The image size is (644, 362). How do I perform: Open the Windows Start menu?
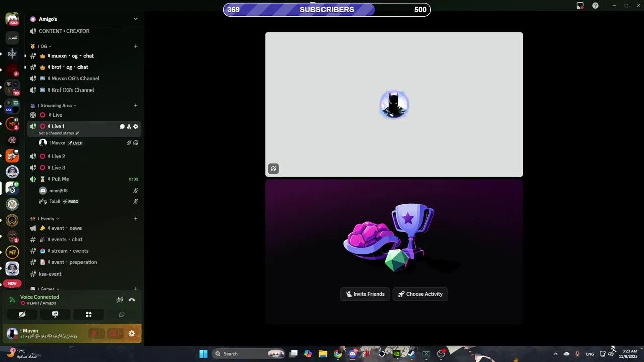(x=203, y=354)
